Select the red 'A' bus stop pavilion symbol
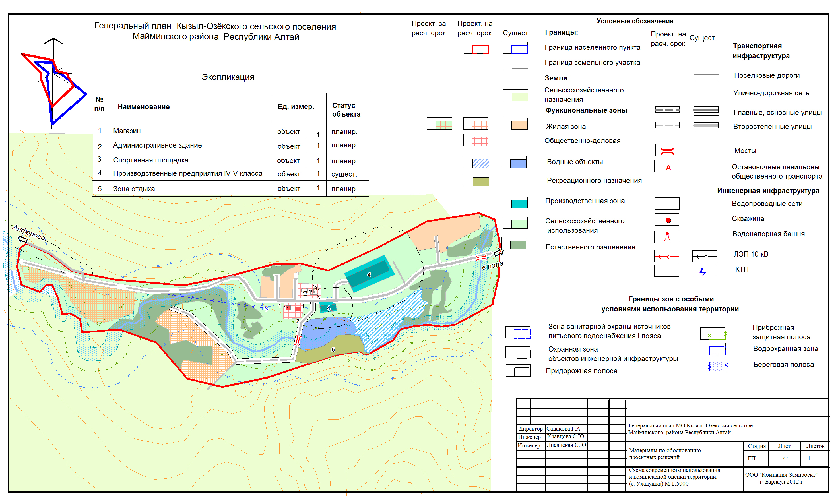The height and width of the screenshot is (504, 840). (x=667, y=166)
